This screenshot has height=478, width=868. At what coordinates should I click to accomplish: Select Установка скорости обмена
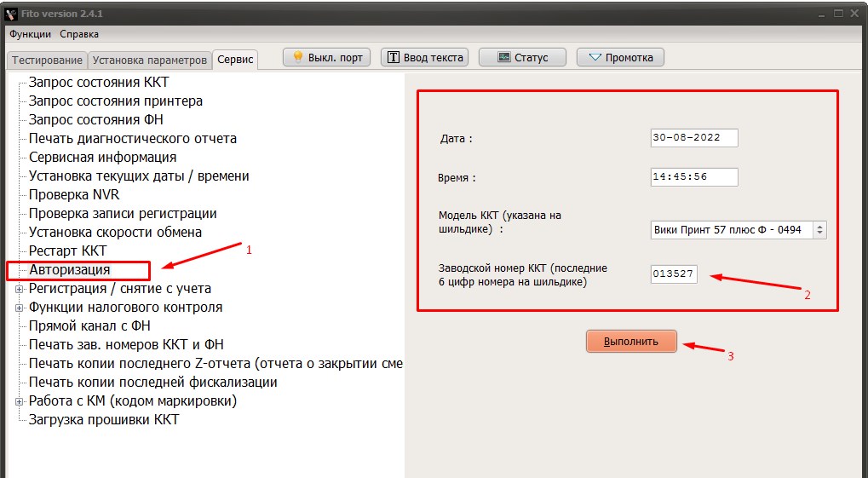tap(115, 232)
